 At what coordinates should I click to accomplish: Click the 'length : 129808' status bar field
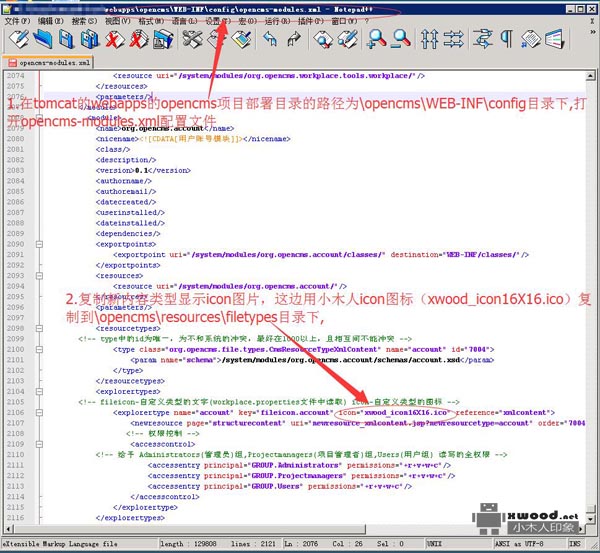tap(188, 543)
